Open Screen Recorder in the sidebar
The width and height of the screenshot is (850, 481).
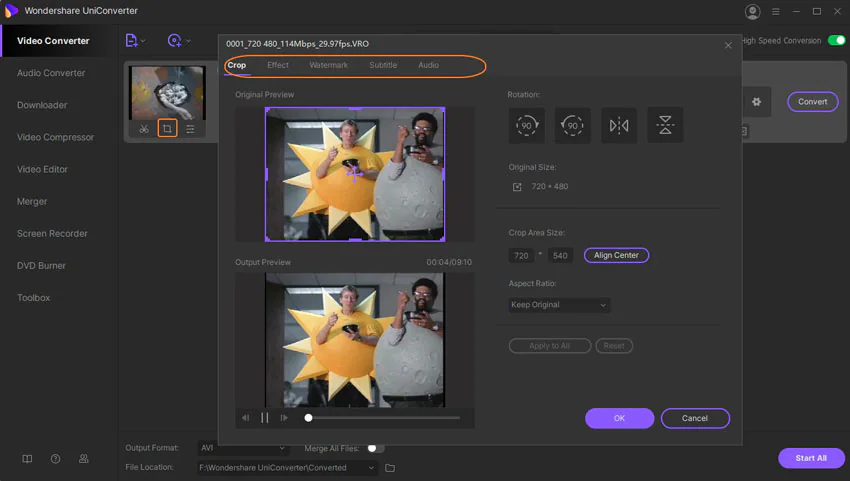click(x=52, y=234)
